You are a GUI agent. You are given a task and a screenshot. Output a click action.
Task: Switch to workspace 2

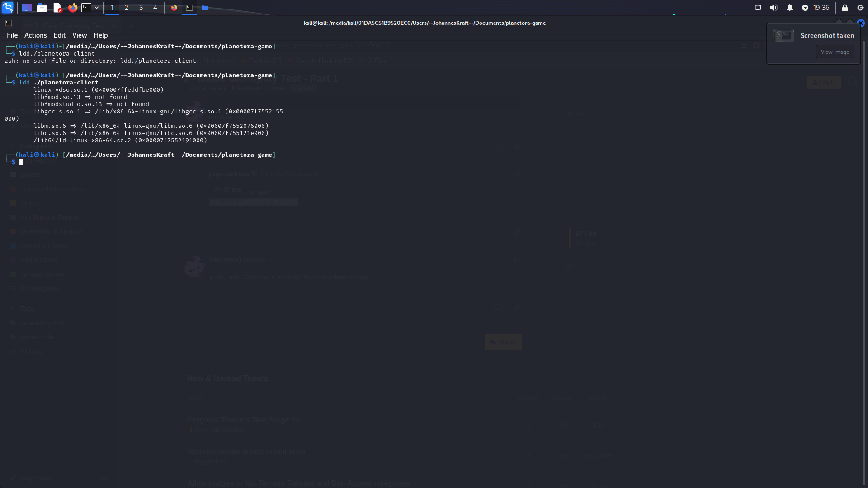tap(126, 7)
